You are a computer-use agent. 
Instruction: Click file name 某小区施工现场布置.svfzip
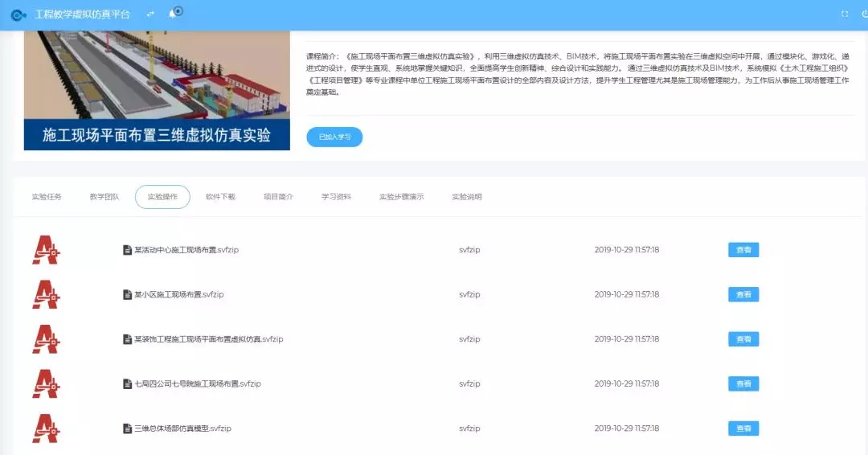(178, 294)
